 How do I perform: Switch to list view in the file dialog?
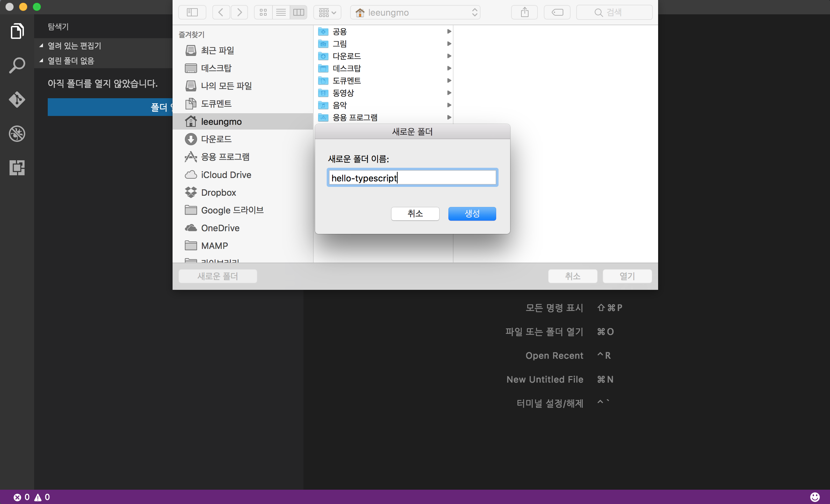pyautogui.click(x=281, y=12)
